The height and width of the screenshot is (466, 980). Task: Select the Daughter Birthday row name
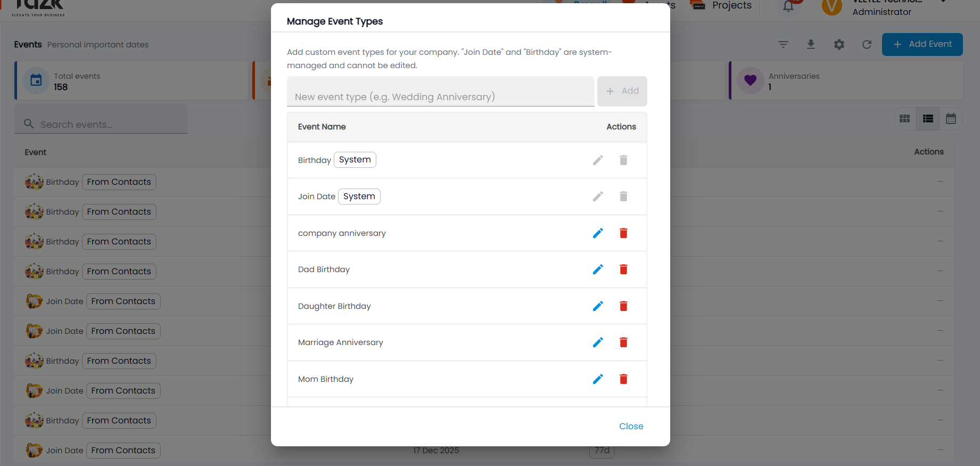334,306
